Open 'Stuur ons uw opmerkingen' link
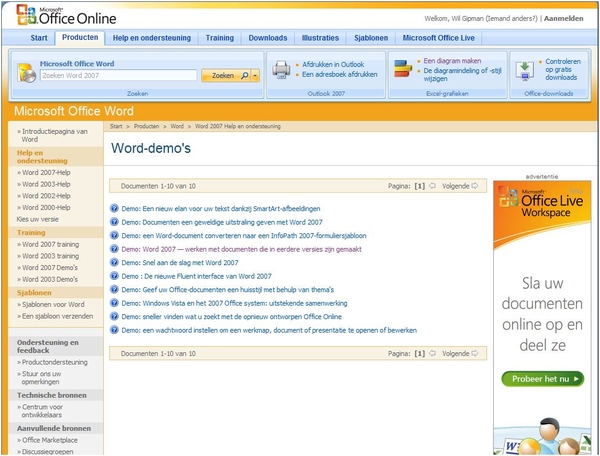 click(41, 378)
